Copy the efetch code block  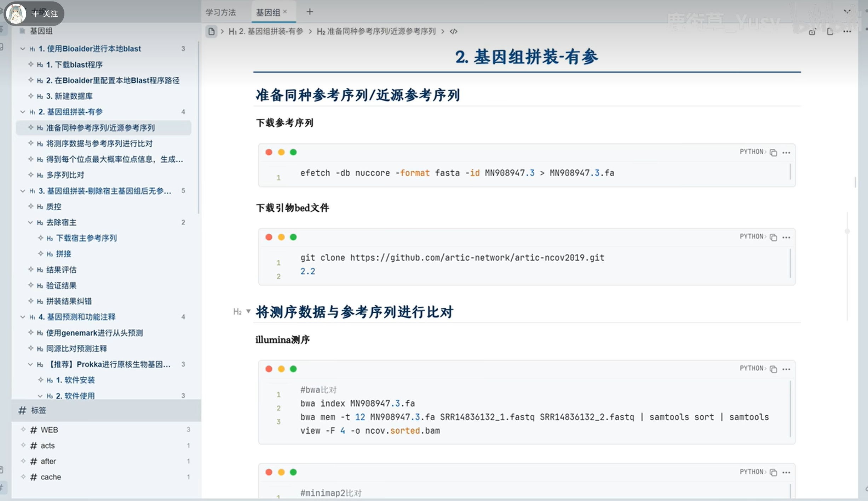coord(773,153)
